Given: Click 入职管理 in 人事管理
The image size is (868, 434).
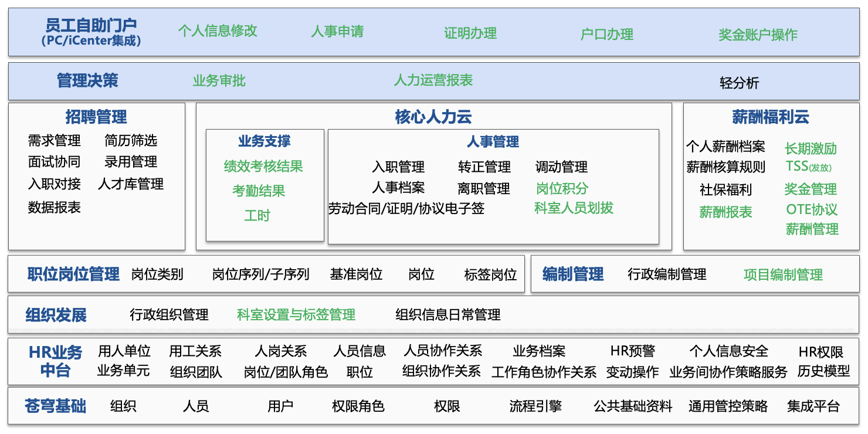Looking at the screenshot, I should point(398,167).
